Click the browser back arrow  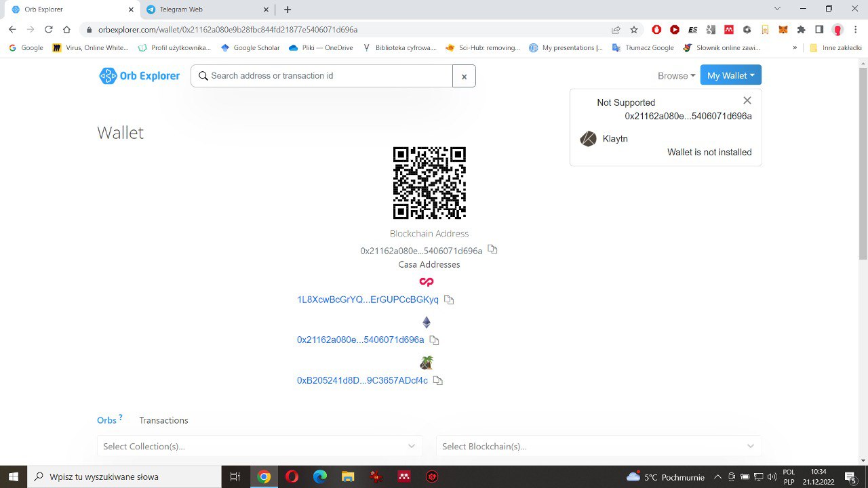click(12, 29)
